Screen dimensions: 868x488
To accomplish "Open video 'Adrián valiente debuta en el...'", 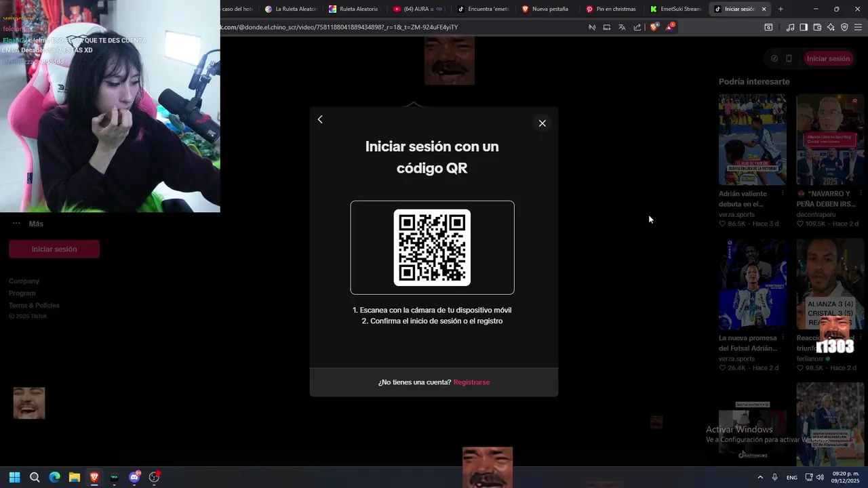I will click(753, 140).
